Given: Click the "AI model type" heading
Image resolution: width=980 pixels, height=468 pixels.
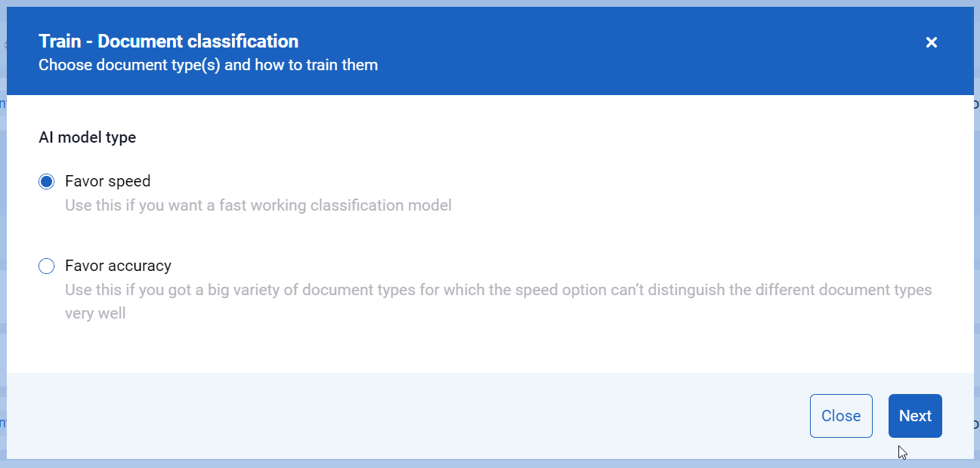Looking at the screenshot, I should [x=88, y=137].
